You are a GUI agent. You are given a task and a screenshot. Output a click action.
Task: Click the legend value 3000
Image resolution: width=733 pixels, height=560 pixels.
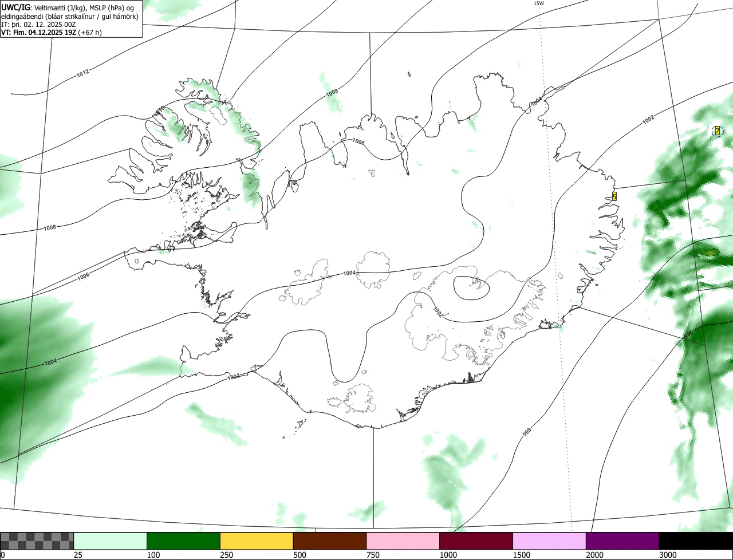tap(668, 555)
